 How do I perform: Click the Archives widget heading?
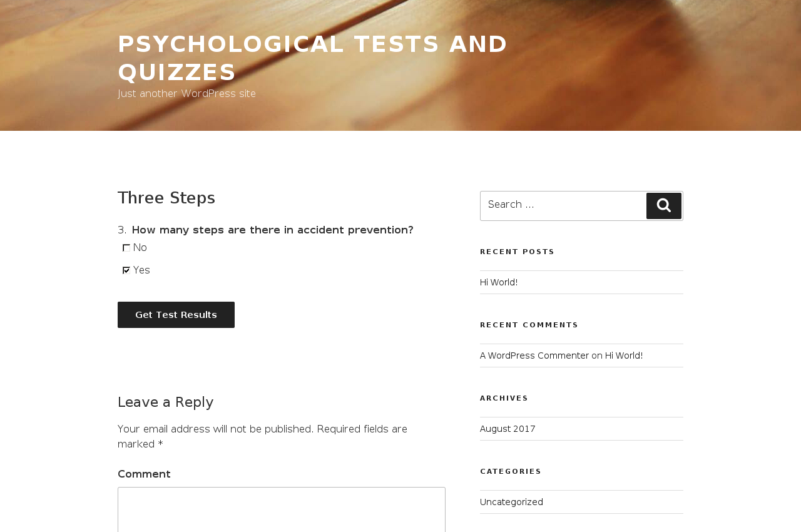click(504, 398)
